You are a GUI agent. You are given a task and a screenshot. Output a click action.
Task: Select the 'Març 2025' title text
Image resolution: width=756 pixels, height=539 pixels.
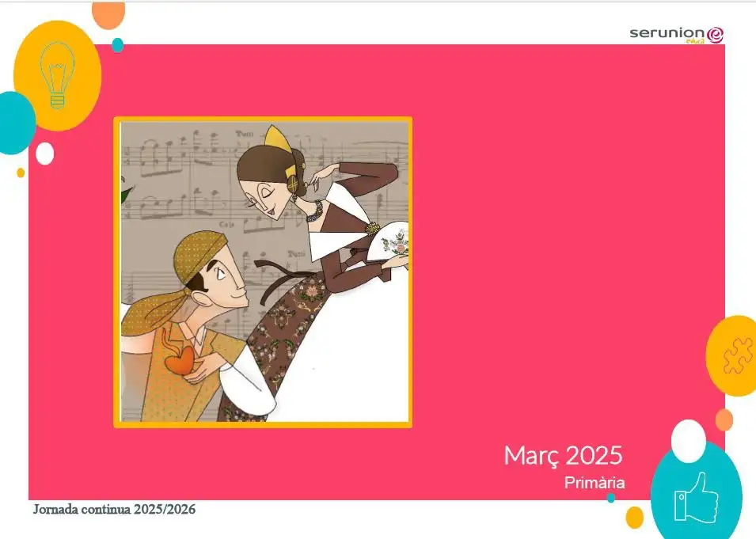pyautogui.click(x=563, y=456)
